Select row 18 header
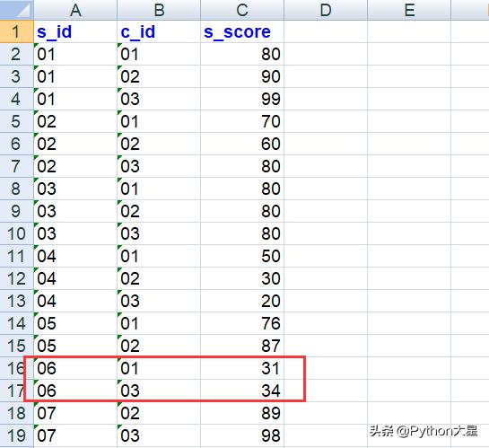The image size is (489, 448). (x=16, y=413)
